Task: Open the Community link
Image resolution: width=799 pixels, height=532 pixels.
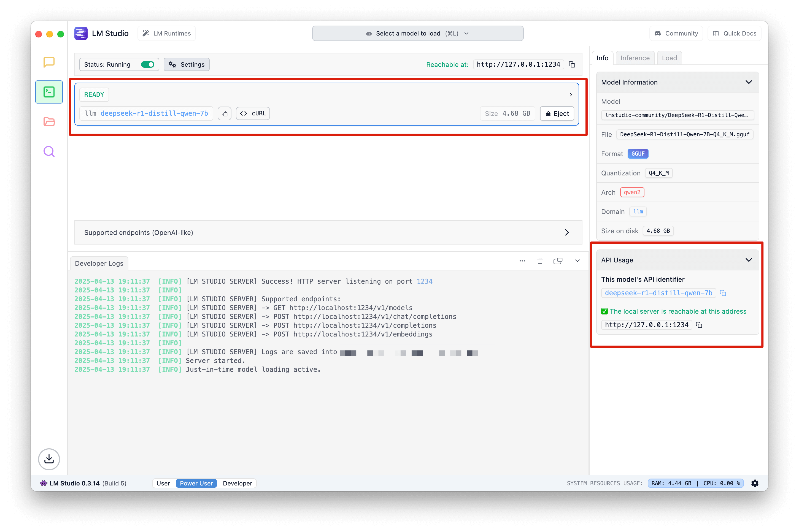Action: (676, 33)
